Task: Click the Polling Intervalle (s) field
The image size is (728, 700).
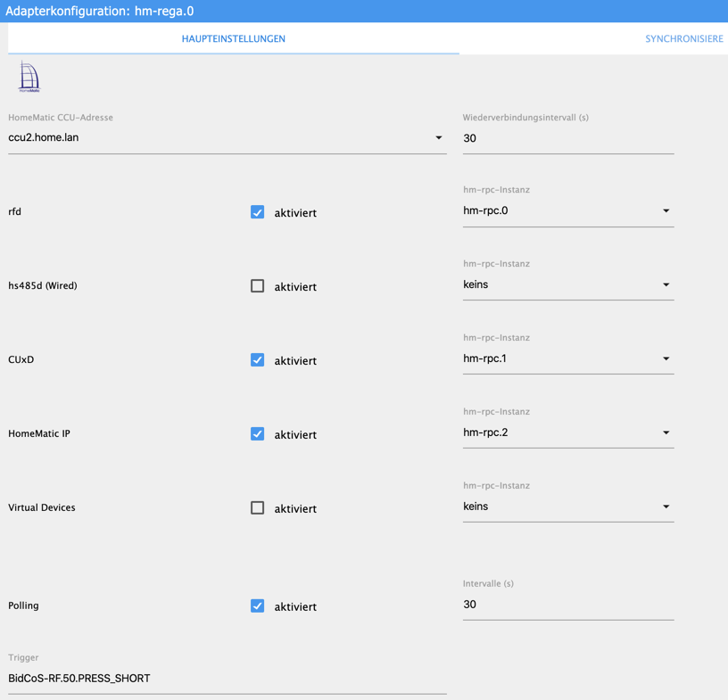Action: pyautogui.click(x=568, y=605)
